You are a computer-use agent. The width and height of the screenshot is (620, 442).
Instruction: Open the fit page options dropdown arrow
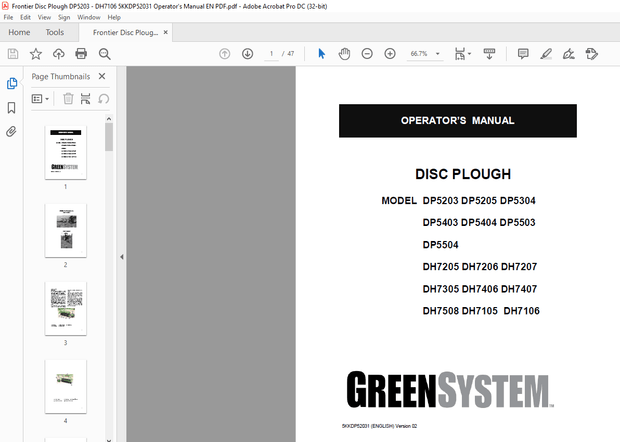[x=469, y=53]
